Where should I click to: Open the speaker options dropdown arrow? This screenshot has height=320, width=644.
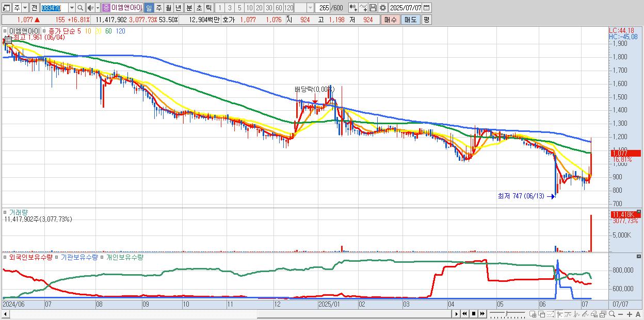98,8
